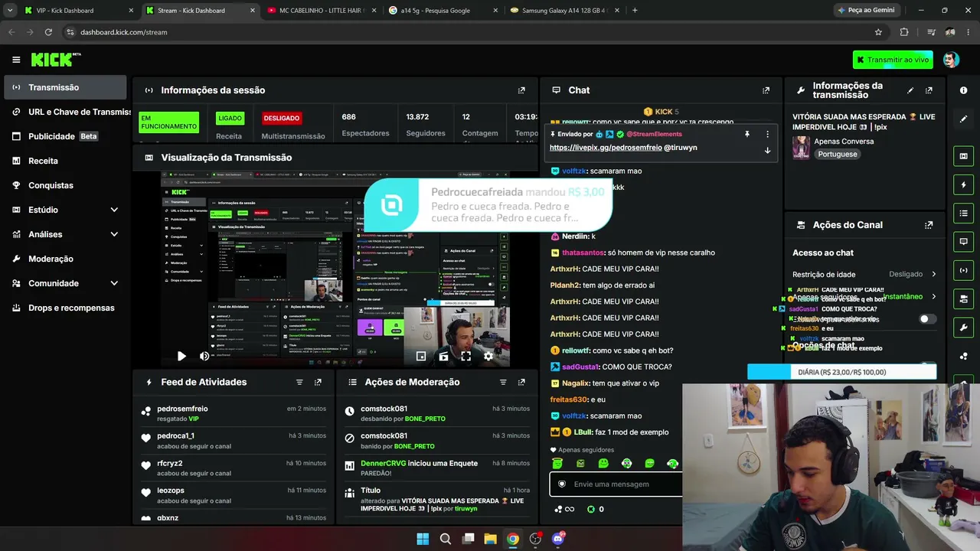The image size is (980, 551).
Task: Open options menu on pinned chat message
Action: coord(767,134)
